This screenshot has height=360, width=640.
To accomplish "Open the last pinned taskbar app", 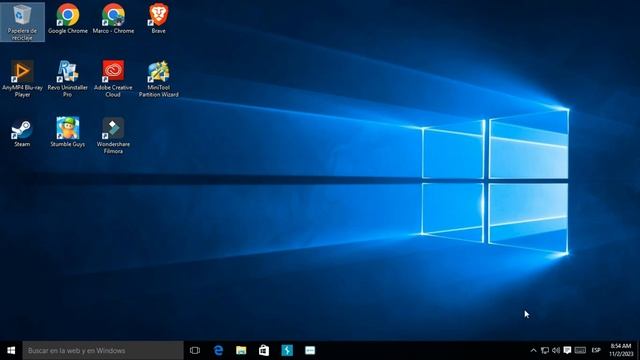I will pyautogui.click(x=310, y=350).
